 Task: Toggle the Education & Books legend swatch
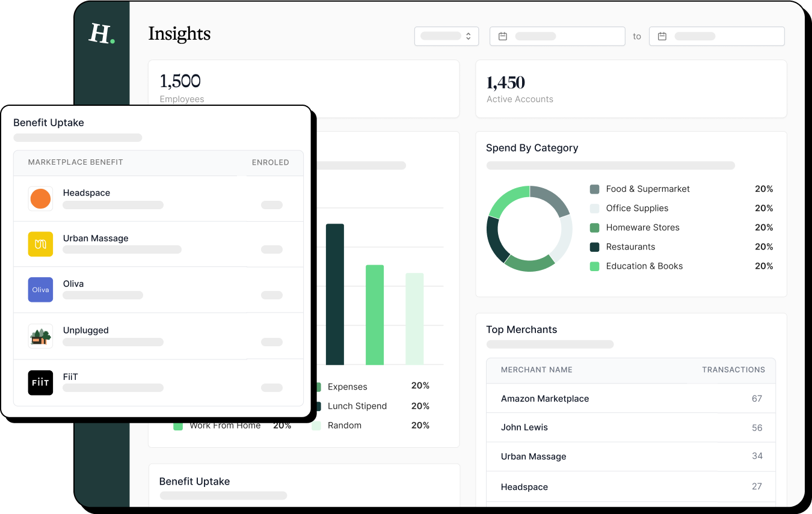pyautogui.click(x=595, y=266)
